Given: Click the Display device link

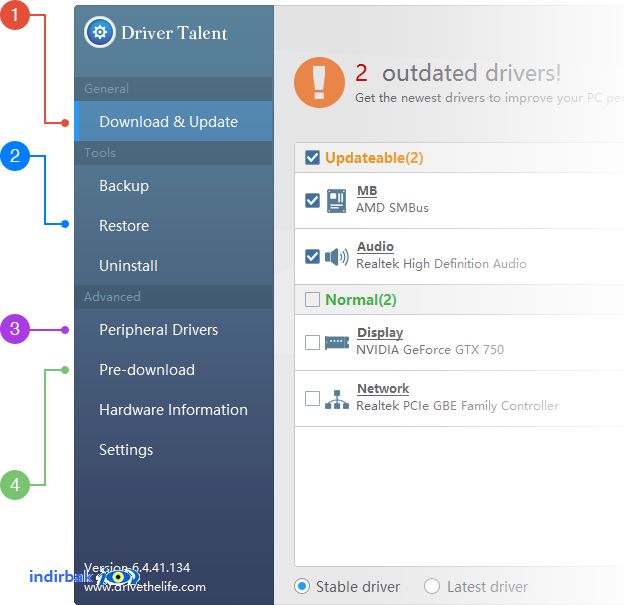Looking at the screenshot, I should pyautogui.click(x=380, y=333).
